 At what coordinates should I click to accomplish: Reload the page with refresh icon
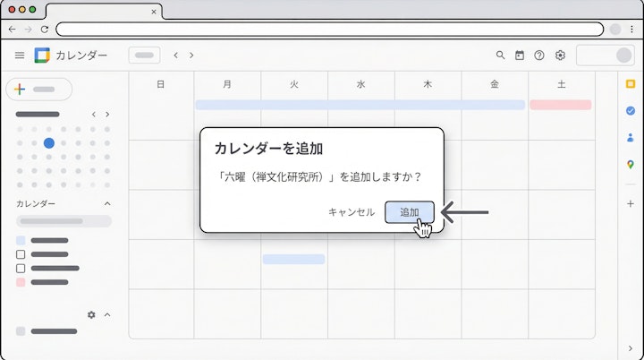tap(45, 30)
